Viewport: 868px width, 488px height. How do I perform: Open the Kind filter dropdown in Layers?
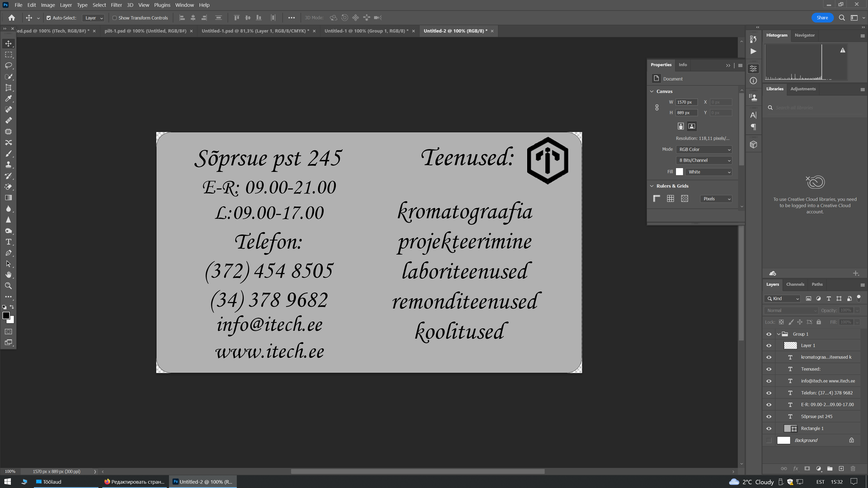782,298
